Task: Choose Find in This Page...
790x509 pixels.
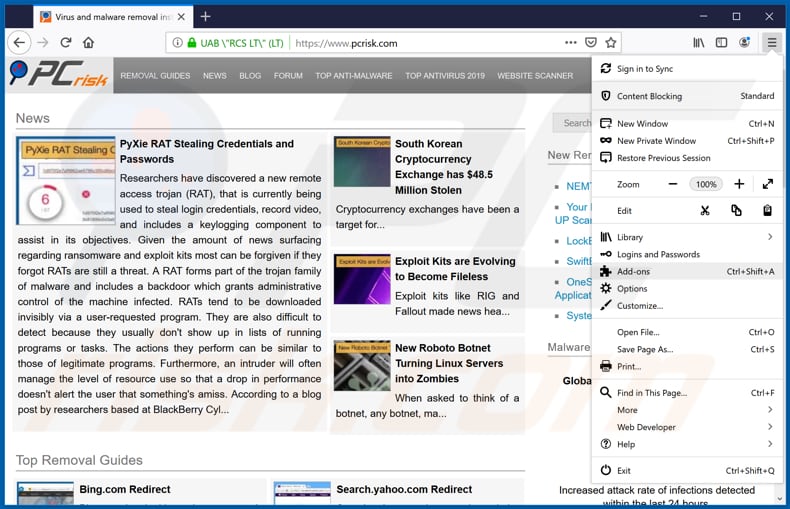Action: pyautogui.click(x=687, y=393)
